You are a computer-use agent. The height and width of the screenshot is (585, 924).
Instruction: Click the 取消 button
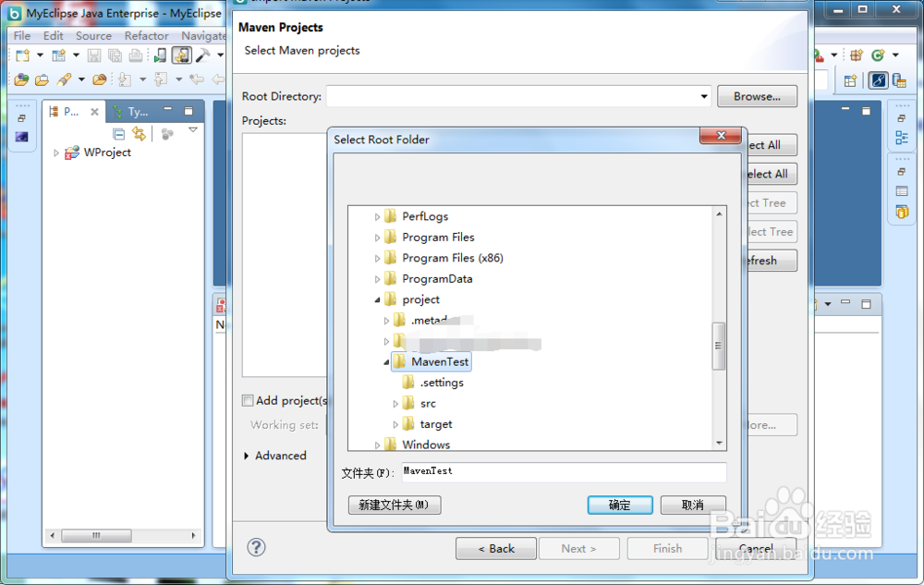point(693,505)
